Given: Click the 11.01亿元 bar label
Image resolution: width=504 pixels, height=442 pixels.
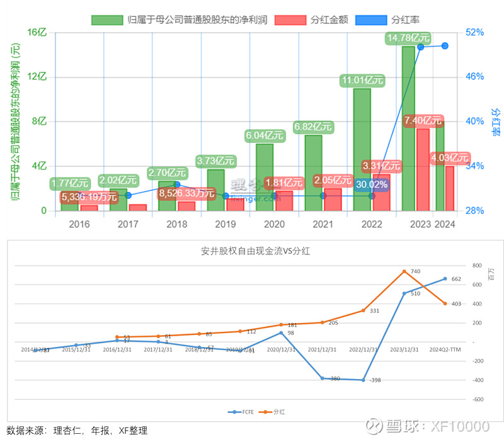Looking at the screenshot, I should (x=362, y=81).
